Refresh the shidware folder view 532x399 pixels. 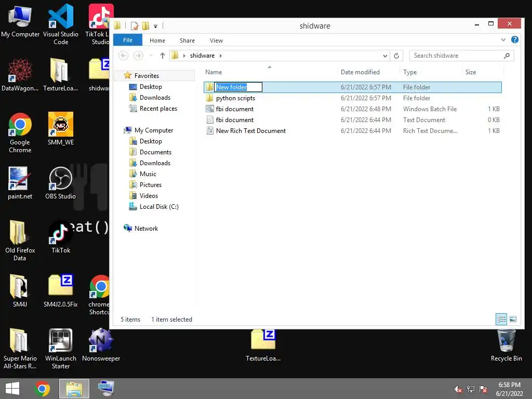(x=396, y=55)
